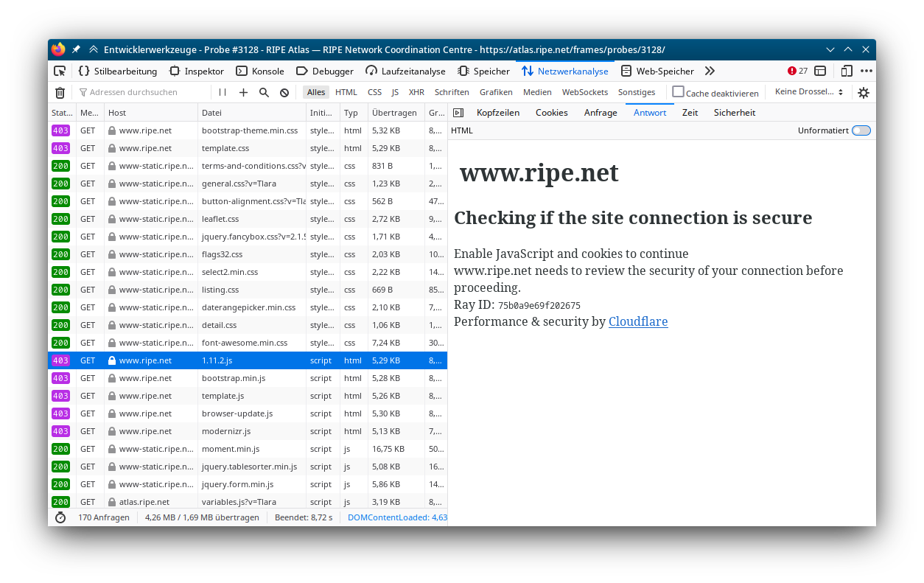Open the Konsole tab
This screenshot has height=583, width=924.
coord(260,71)
